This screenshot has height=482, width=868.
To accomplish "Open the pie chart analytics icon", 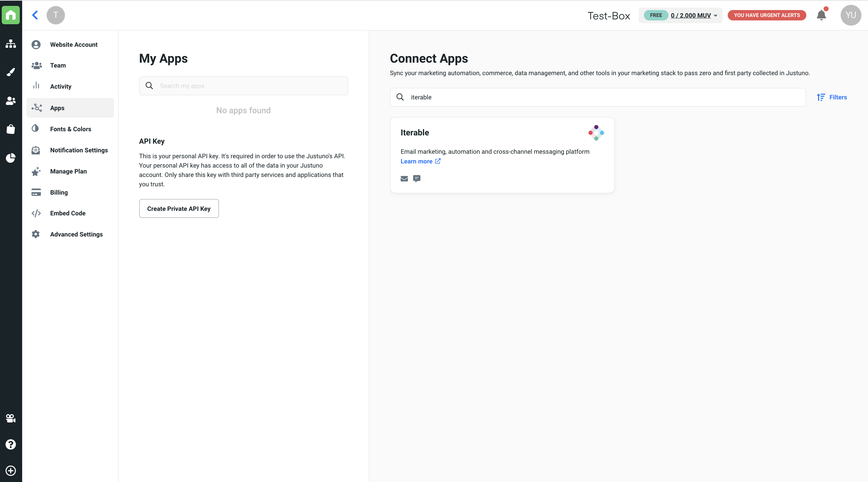I will [x=11, y=158].
